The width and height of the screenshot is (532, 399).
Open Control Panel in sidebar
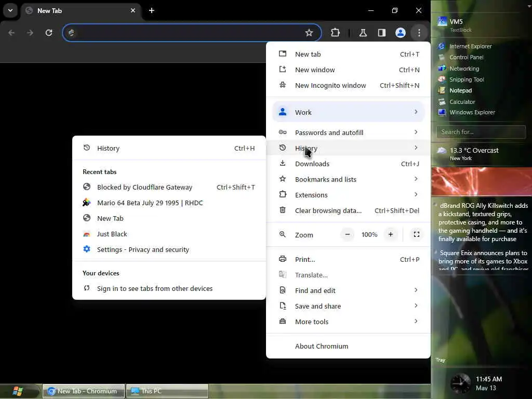pos(461,57)
